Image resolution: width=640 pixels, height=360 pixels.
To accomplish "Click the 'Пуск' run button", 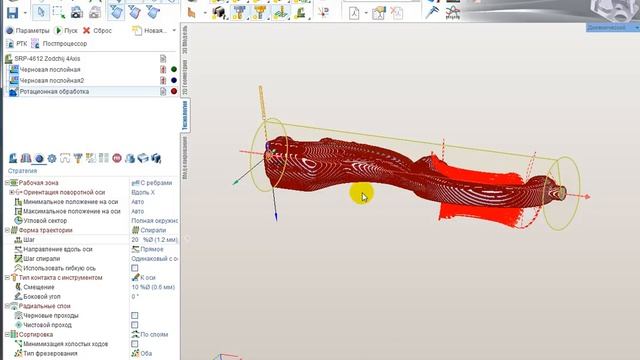I will click(66, 31).
